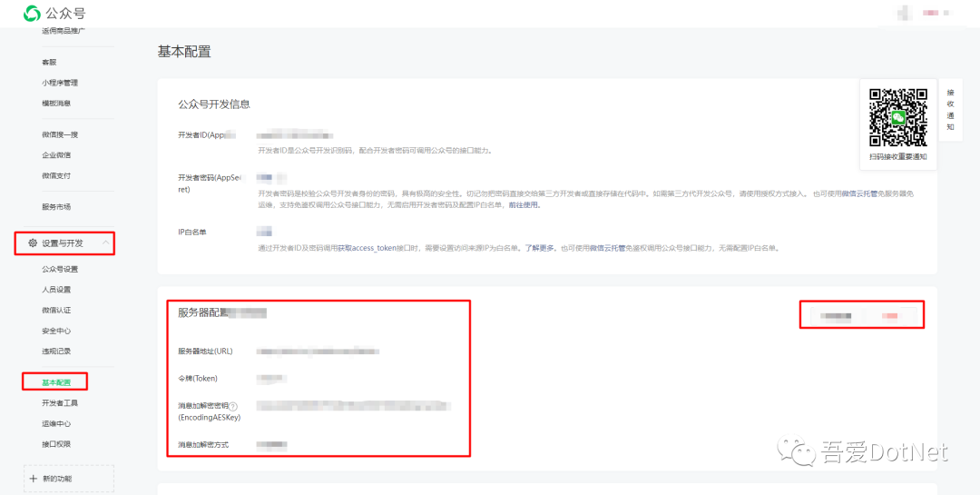Click the QR code for important notifications
The width and height of the screenshot is (980, 495).
898,117
